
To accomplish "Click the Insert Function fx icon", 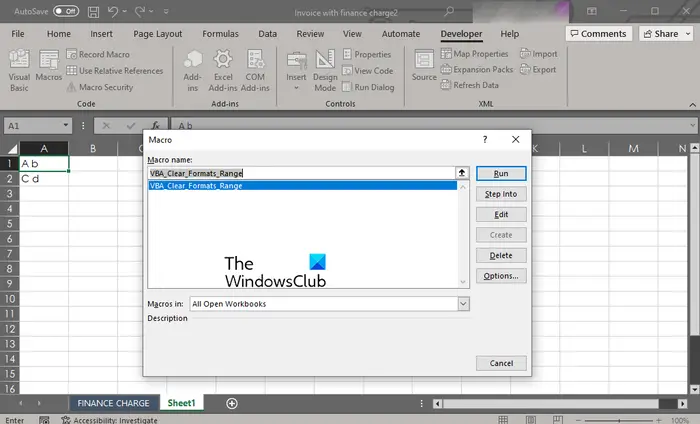I will (155, 125).
